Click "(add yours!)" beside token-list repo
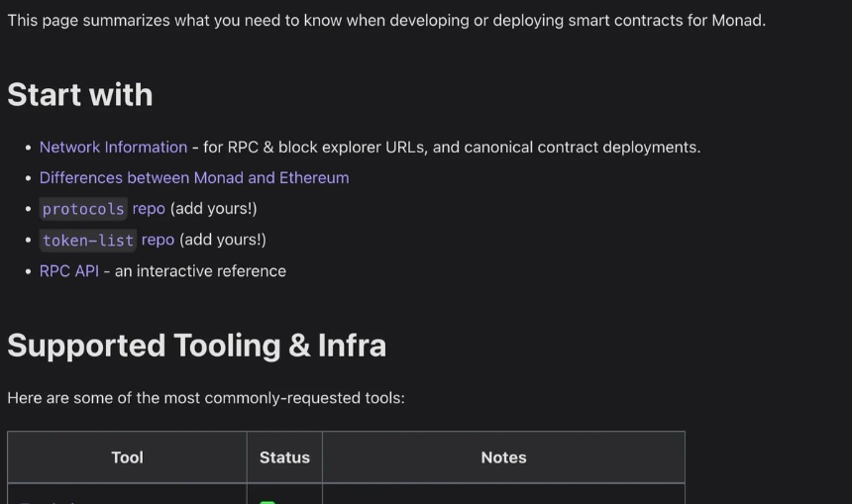The image size is (852, 504). click(223, 240)
